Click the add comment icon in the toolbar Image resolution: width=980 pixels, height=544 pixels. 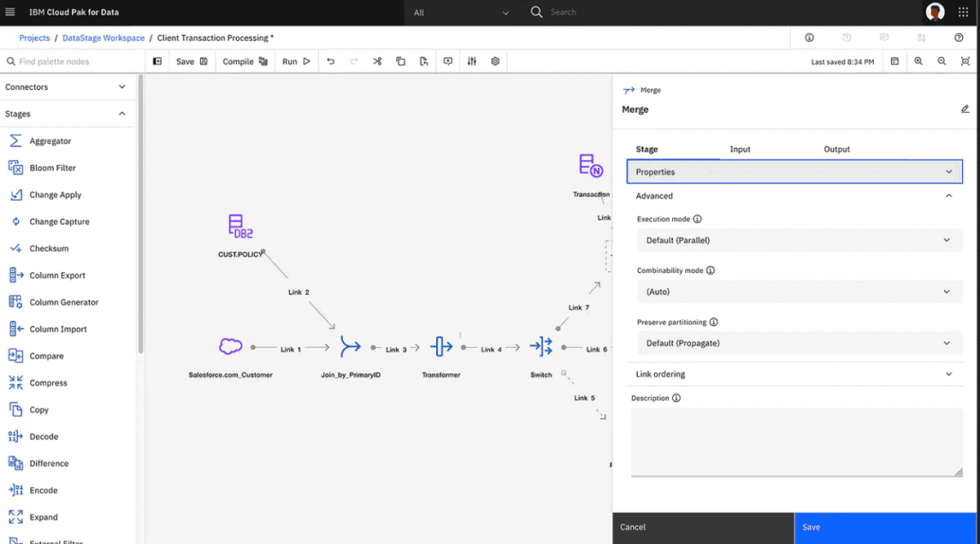(x=447, y=60)
